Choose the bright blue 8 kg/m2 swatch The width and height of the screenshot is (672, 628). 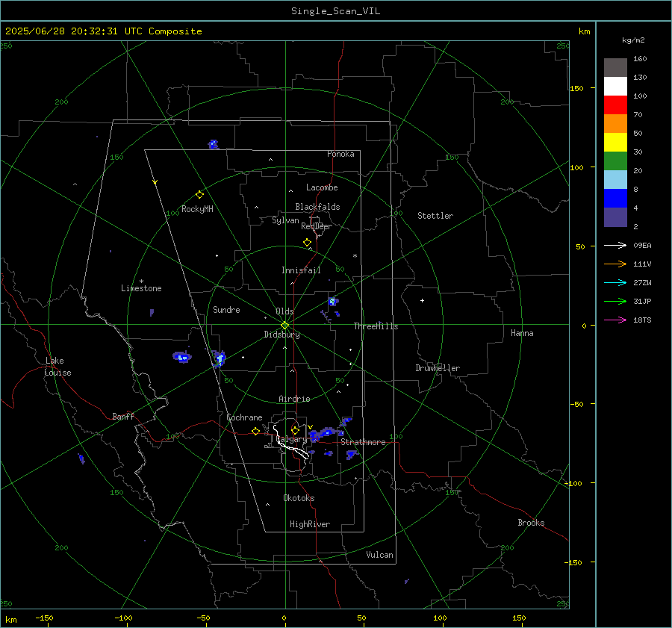(615, 199)
